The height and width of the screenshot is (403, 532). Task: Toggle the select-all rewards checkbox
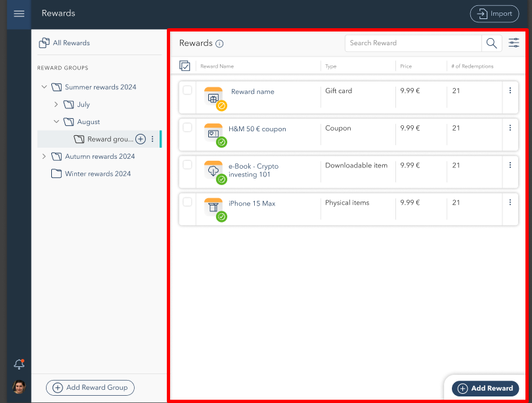(185, 66)
